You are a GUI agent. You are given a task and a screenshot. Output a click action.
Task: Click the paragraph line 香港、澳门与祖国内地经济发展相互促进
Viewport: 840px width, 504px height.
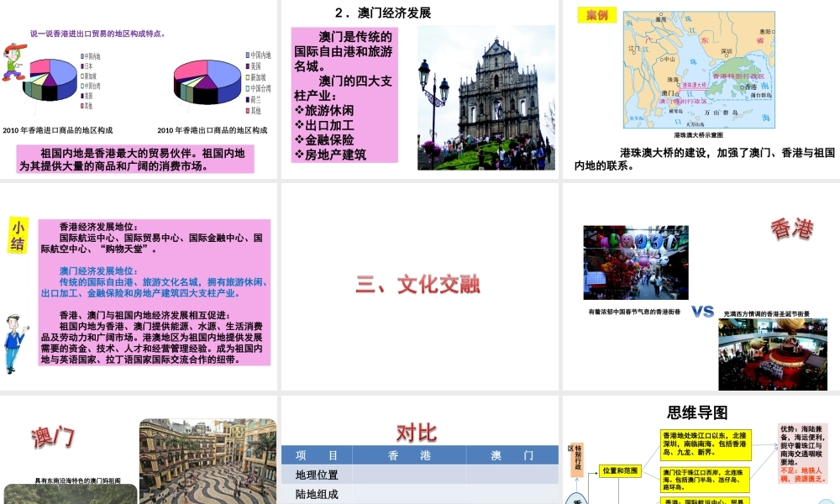[144, 316]
